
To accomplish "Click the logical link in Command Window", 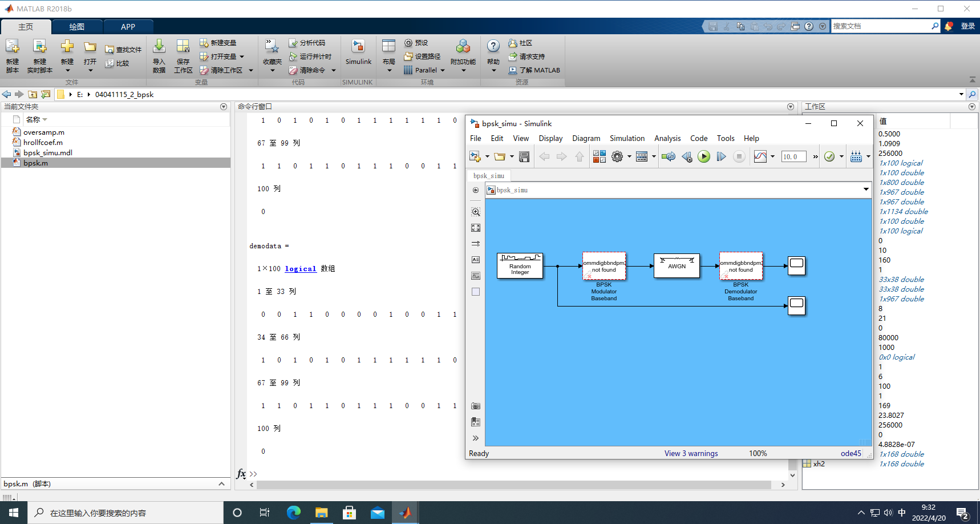I will (x=301, y=269).
